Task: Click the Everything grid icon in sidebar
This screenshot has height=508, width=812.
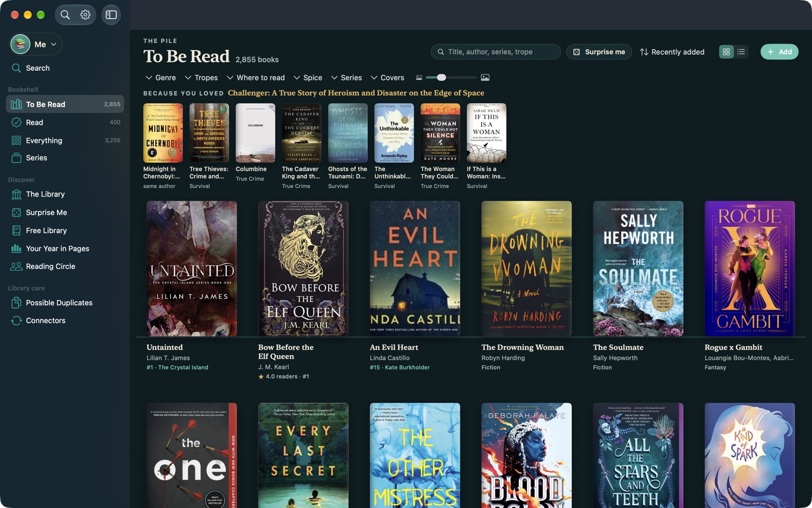Action: point(16,140)
